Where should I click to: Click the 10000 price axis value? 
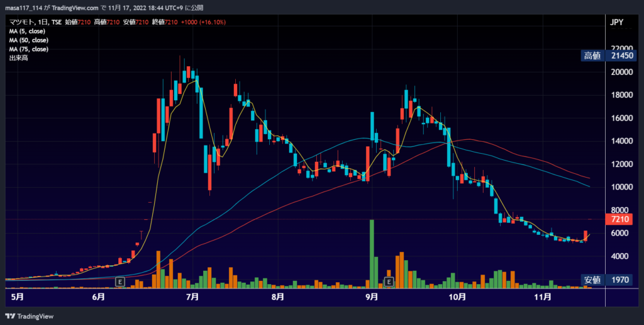tap(622, 187)
